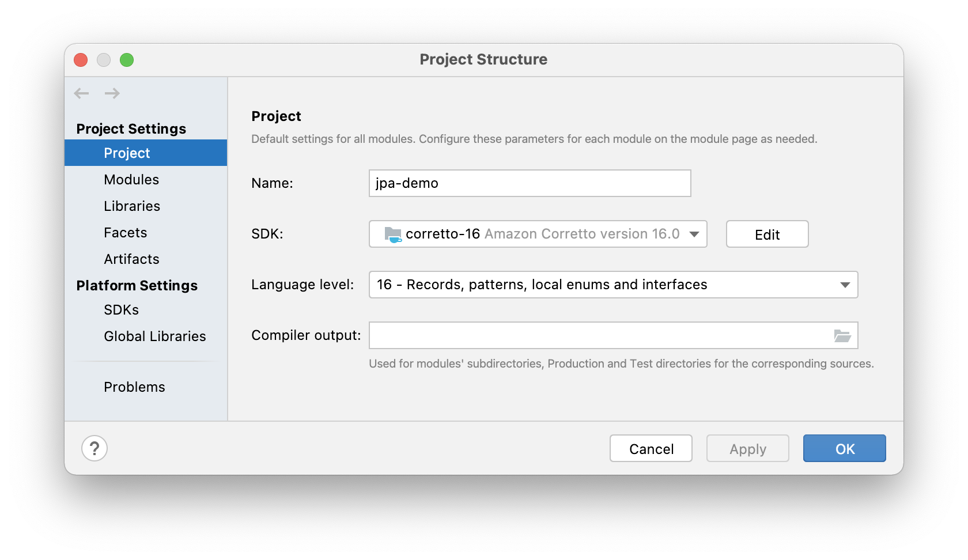Select SDKs under Platform Settings
The height and width of the screenshot is (560, 968).
coord(121,309)
